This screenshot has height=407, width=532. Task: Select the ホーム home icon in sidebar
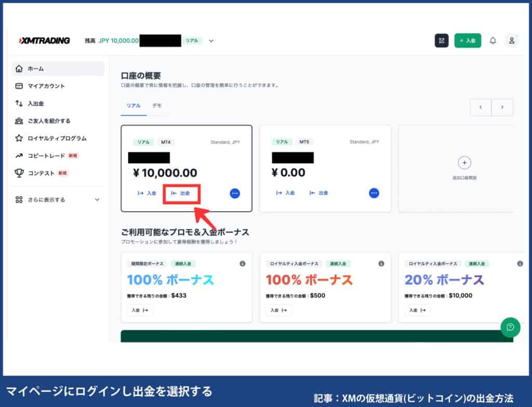[18, 68]
